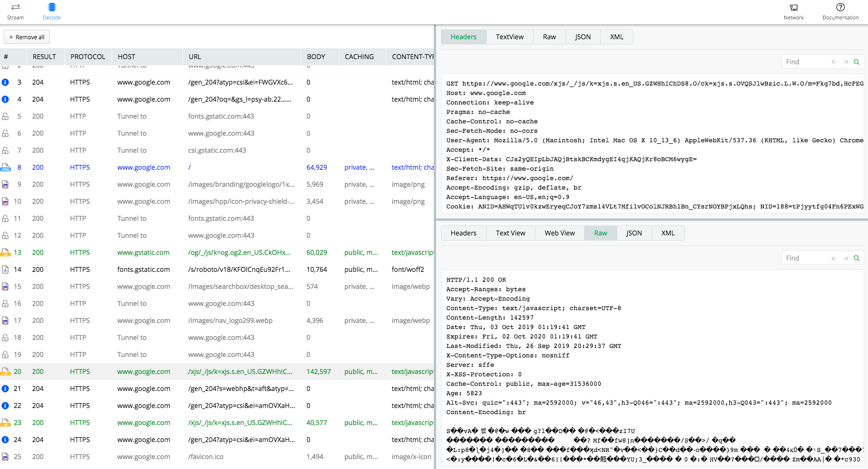
Task: Select the Decode toolbar icon
Action: (x=52, y=8)
